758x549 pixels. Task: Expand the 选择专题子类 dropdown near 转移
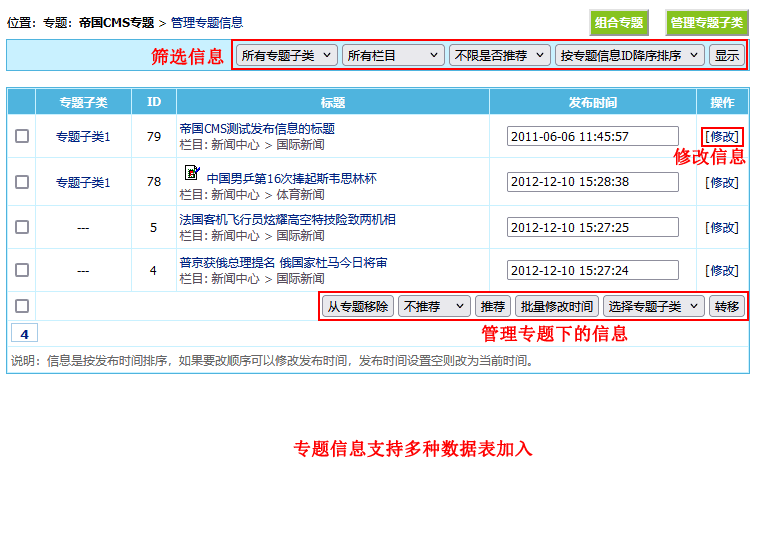pos(655,306)
